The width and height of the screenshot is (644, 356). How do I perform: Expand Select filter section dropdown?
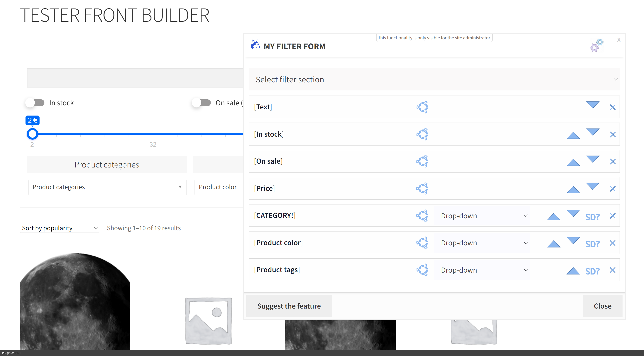click(x=434, y=80)
